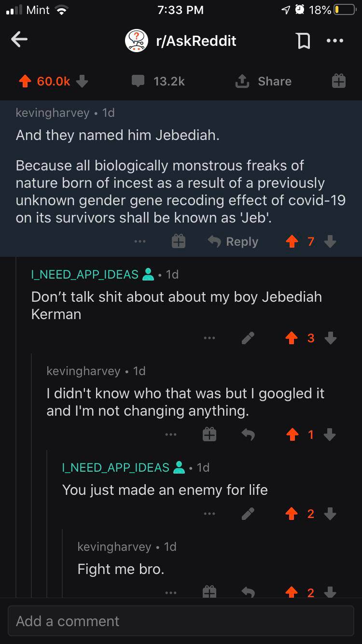The image size is (362, 644).
Task: Open kevingharvey's profile from top comment
Action: point(53,113)
